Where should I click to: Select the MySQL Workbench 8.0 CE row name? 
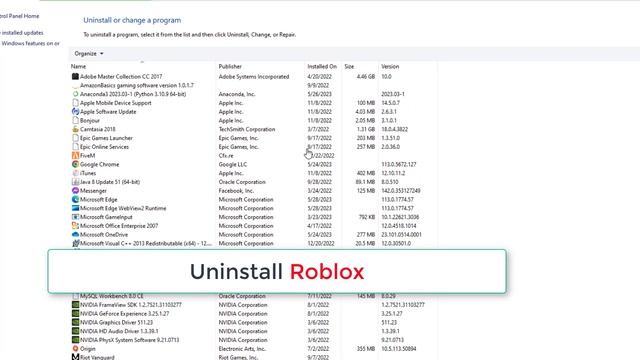[x=111, y=296]
